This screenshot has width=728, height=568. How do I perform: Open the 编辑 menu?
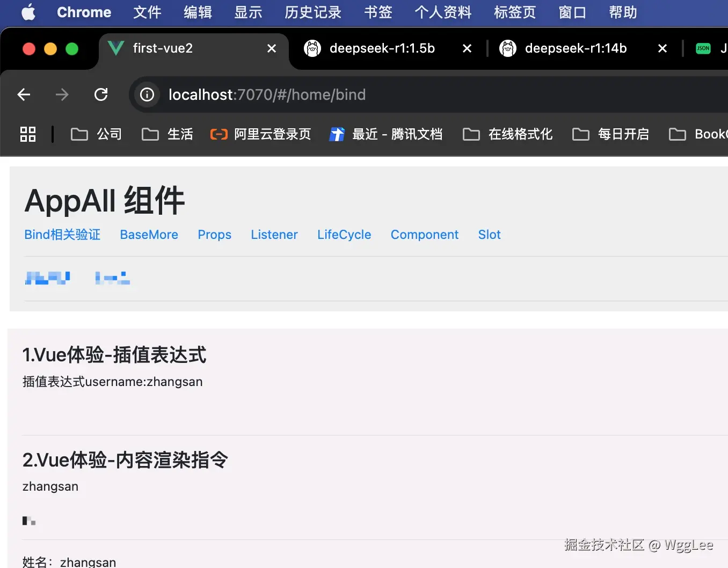click(x=198, y=12)
